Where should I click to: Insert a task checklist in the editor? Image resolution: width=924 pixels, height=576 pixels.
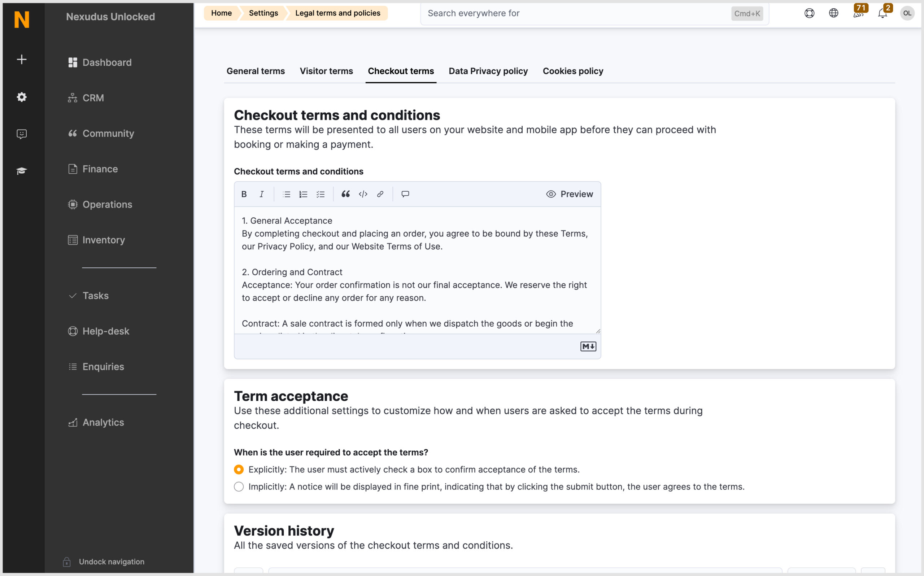(x=321, y=194)
